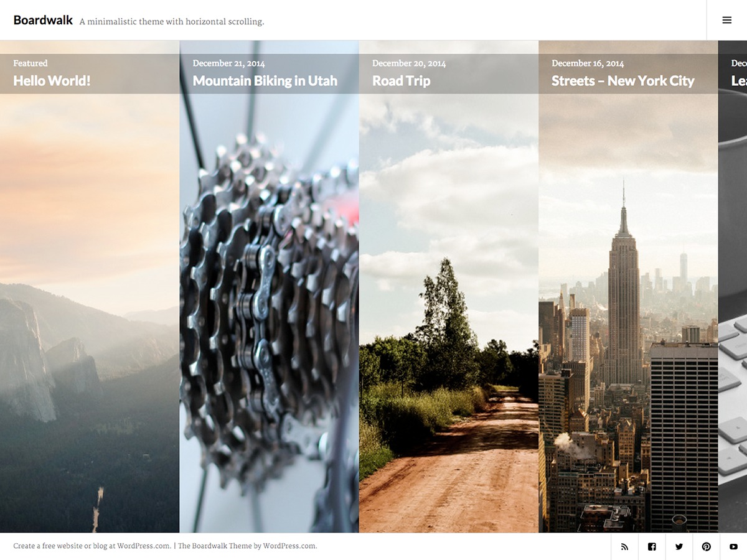Click the Facebook icon in the footer

(652, 546)
